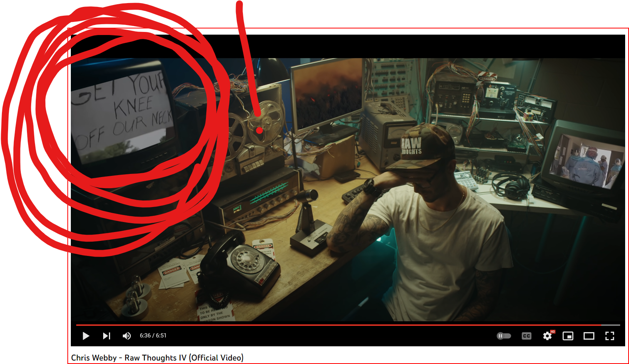The width and height of the screenshot is (629, 364).
Task: Click the Chris Webby video title
Action: click(157, 358)
